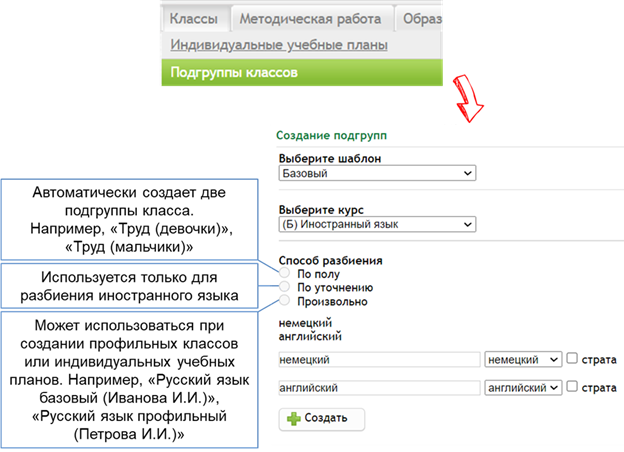Select the Произвольно radio button

(286, 301)
